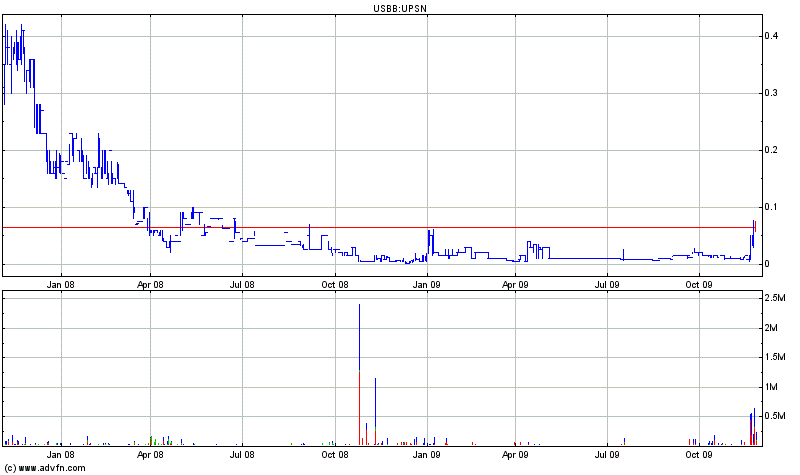Select Jan 08 label under price chart
Image resolution: width=800 pixels, height=475 pixels.
click(61, 284)
